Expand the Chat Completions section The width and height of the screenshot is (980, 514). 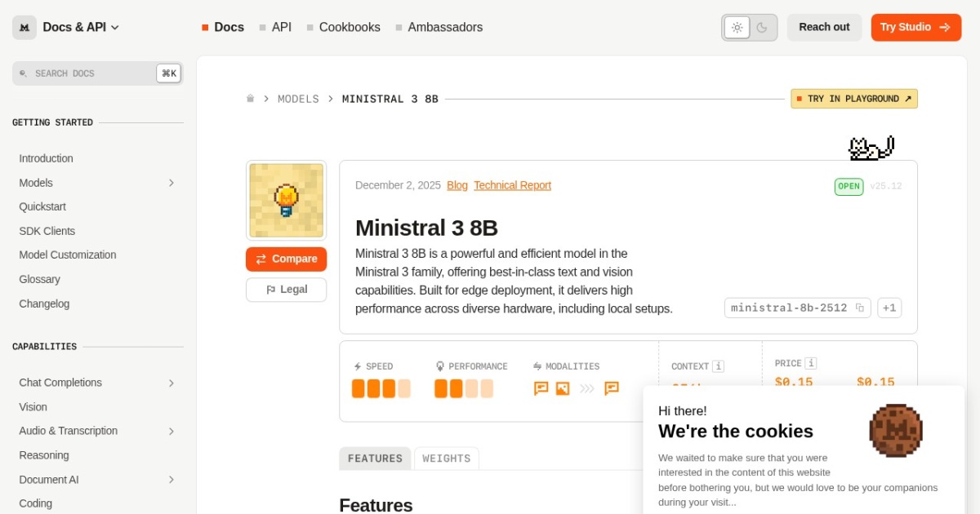click(x=96, y=382)
